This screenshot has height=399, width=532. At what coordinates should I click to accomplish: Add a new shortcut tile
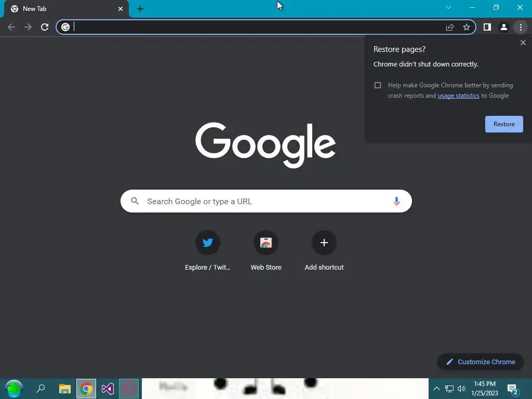pos(324,251)
